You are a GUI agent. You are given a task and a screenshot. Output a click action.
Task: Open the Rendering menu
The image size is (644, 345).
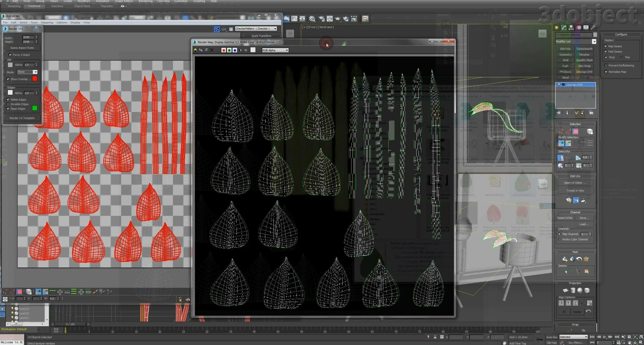[x=145, y=1]
